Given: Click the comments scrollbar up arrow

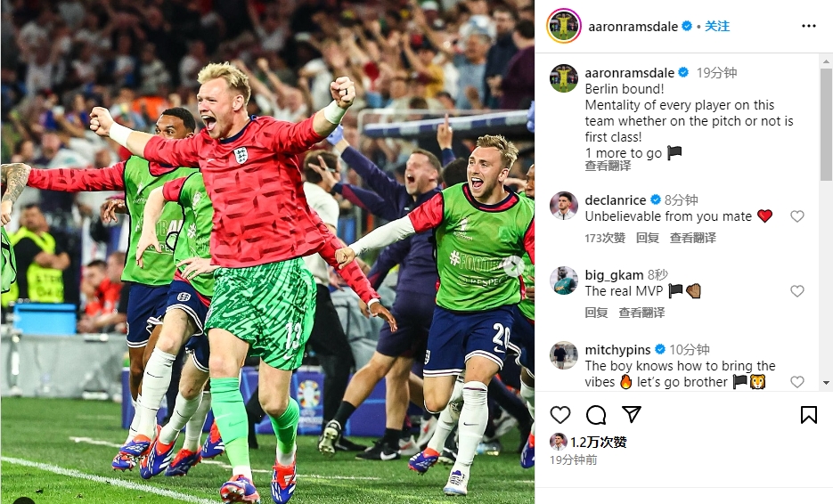Looking at the screenshot, I should (826, 61).
